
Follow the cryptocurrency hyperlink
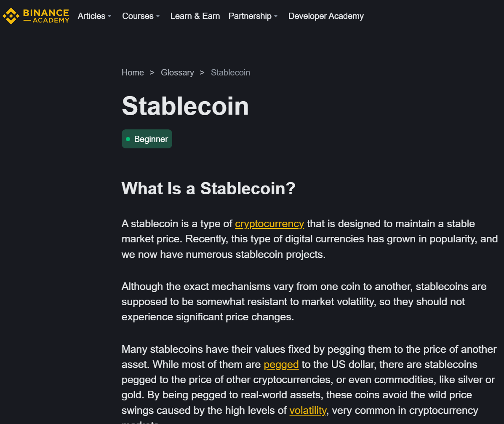tap(269, 224)
